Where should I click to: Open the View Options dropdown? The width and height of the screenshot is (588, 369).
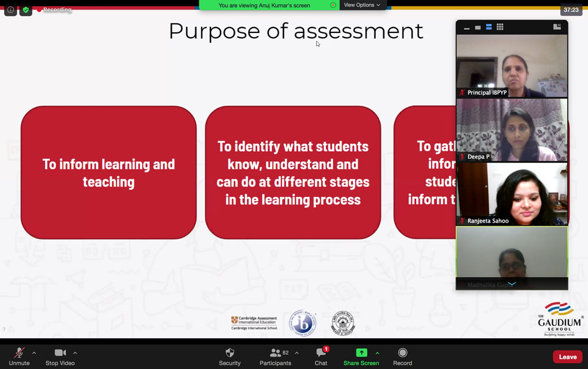pyautogui.click(x=362, y=5)
